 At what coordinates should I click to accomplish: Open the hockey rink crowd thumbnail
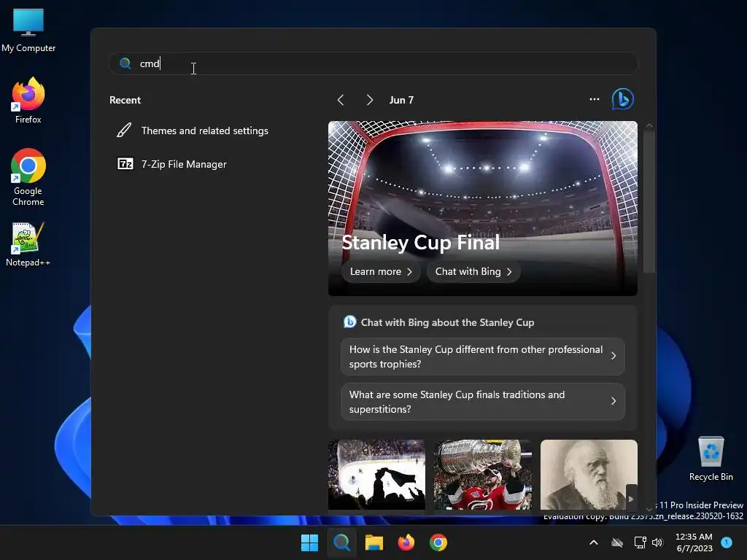376,474
